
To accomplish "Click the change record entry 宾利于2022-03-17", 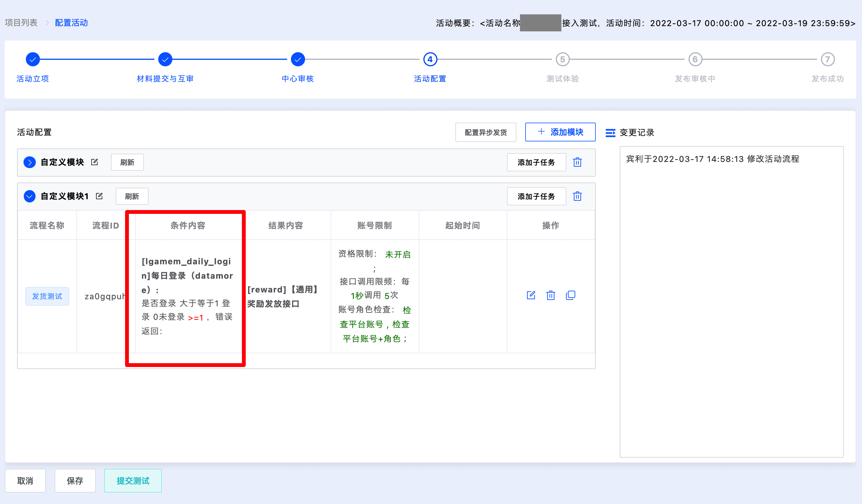I will coord(713,159).
